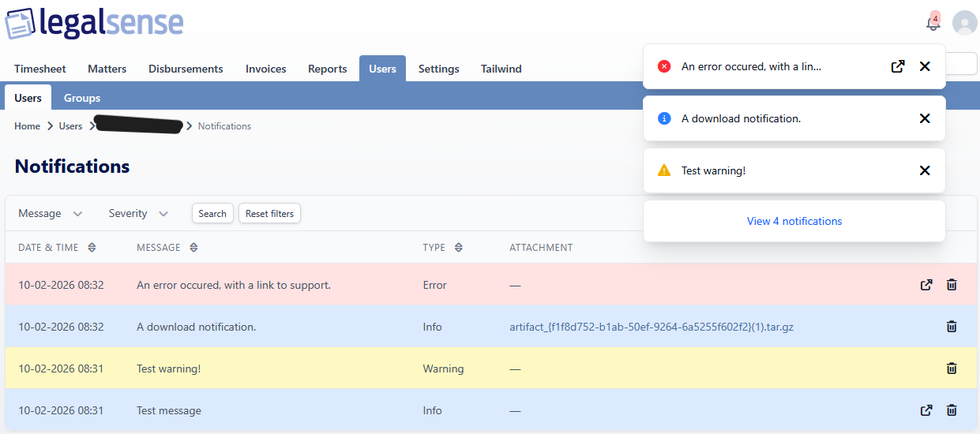Expand the Severity filter dropdown
This screenshot has height=434, width=980.
tap(138, 214)
